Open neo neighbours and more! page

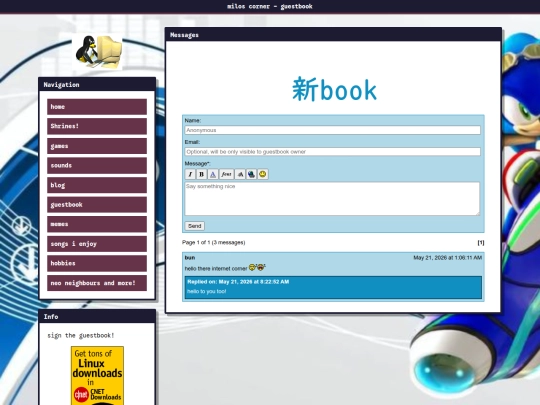97,283
